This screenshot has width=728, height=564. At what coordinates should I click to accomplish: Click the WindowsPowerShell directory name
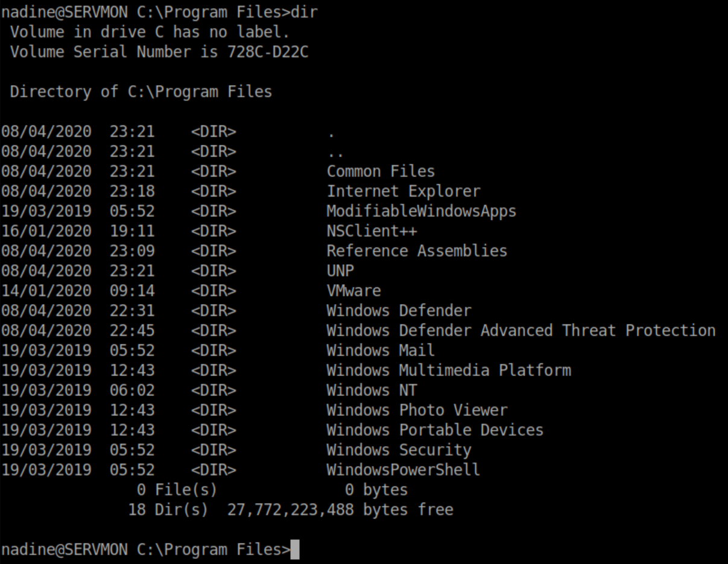click(404, 470)
